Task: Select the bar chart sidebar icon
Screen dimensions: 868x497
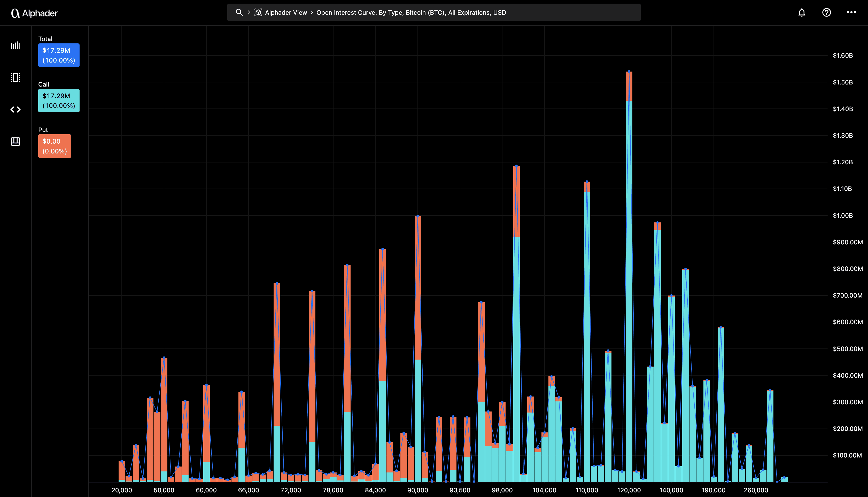Action: point(15,45)
